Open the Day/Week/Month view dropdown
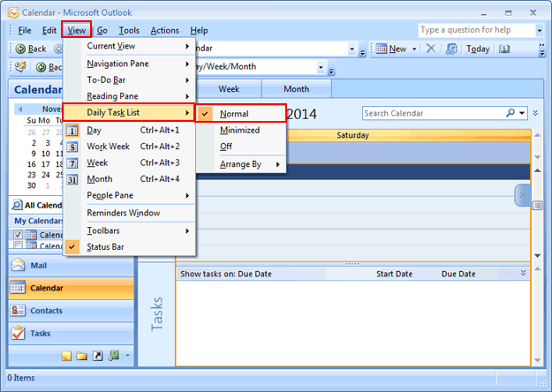Viewport: 552px width, 392px height. click(x=321, y=67)
